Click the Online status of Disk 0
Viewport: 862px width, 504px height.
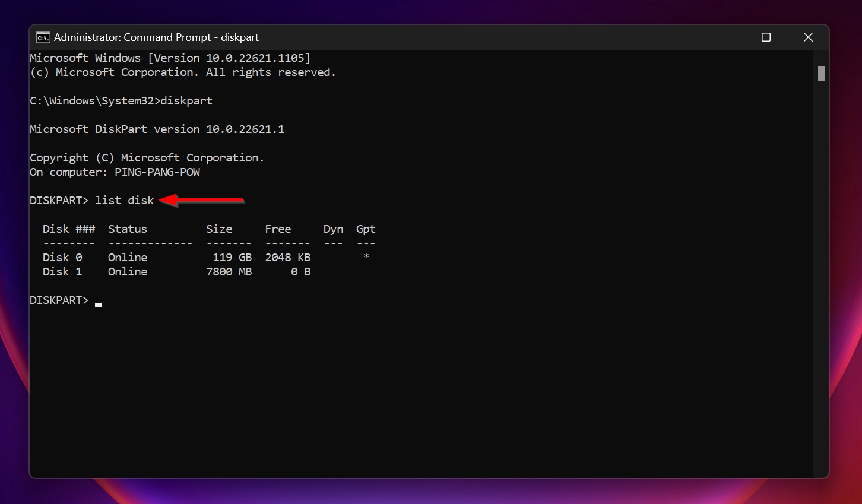[x=128, y=258]
